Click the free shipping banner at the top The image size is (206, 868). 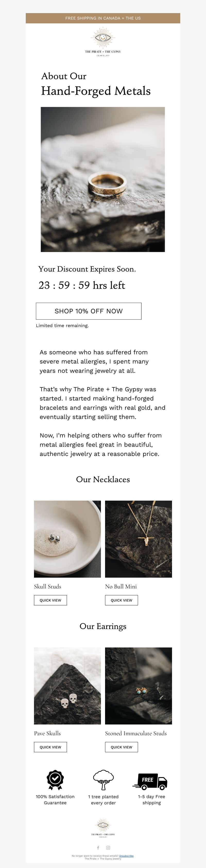(103, 18)
